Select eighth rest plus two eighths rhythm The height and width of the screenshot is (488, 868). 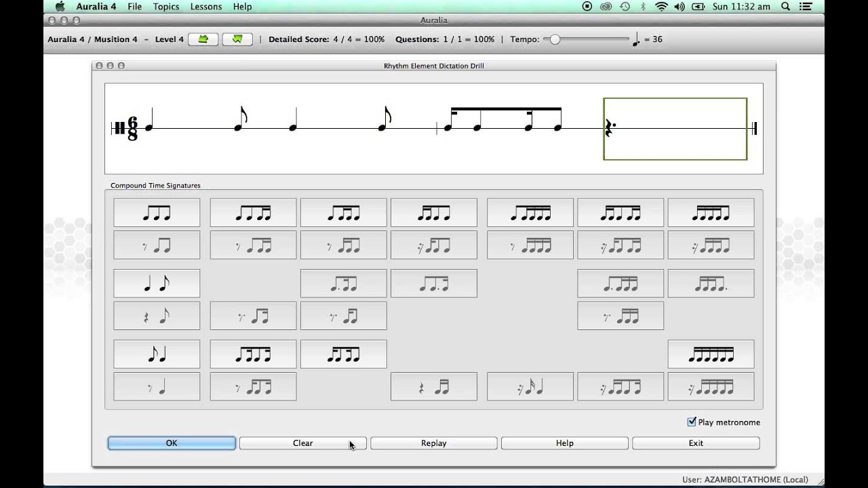click(x=157, y=245)
